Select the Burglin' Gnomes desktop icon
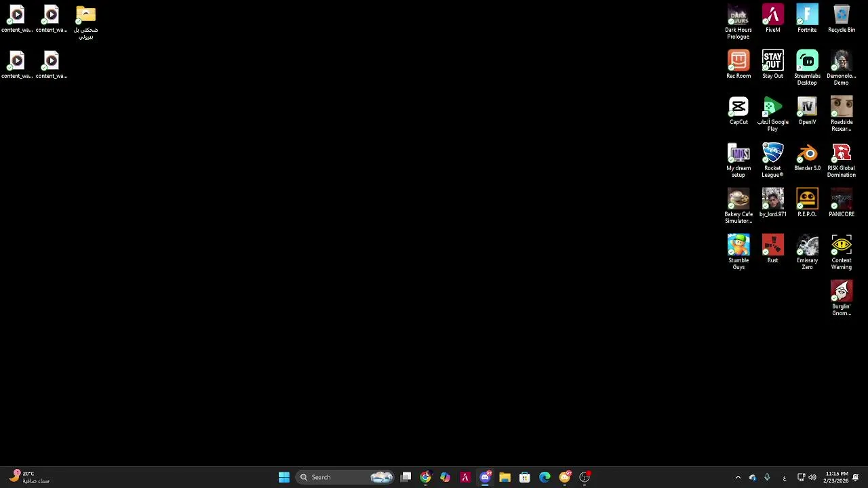 842,298
